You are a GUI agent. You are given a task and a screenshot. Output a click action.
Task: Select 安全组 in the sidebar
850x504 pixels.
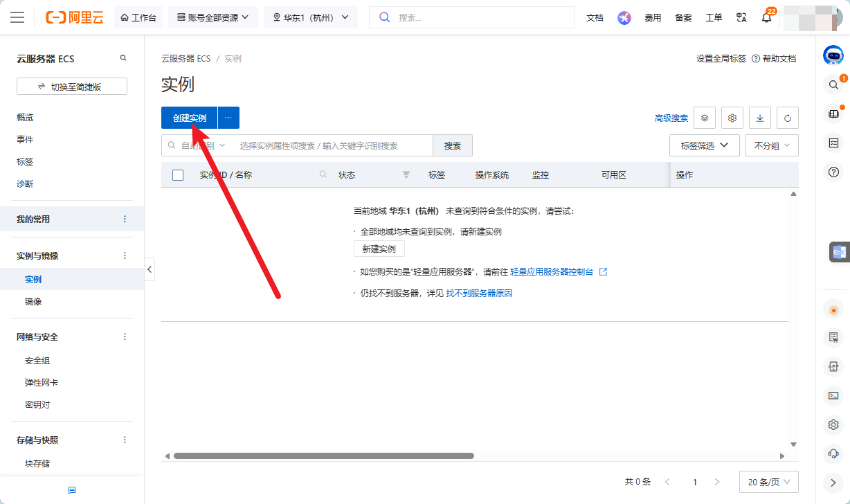[x=37, y=360]
